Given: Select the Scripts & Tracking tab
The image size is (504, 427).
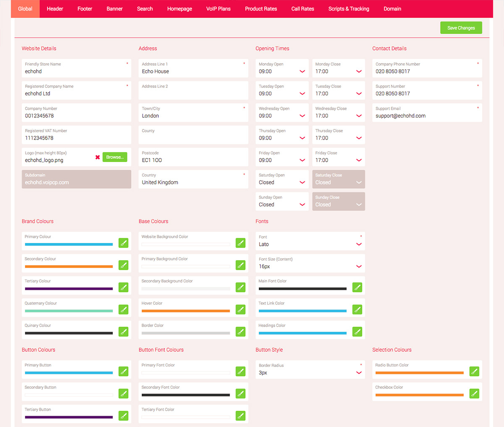Looking at the screenshot, I should pos(349,9).
